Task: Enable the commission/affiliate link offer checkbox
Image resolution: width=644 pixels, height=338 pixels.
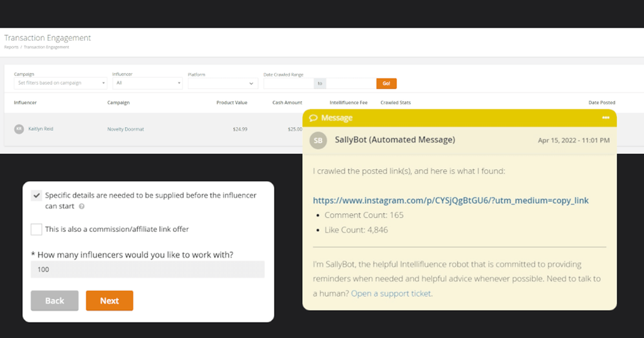Action: pos(36,229)
